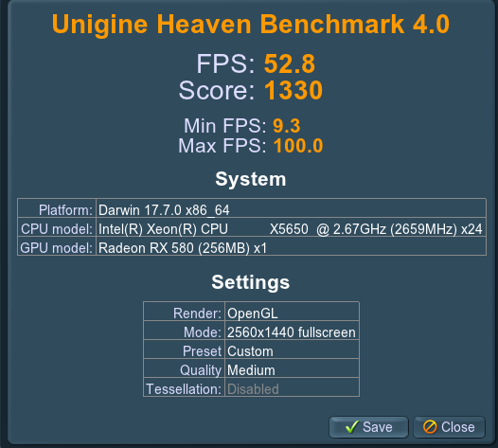This screenshot has width=498, height=448.
Task: Click the 2560x1440 fullscreen value
Action: pyautogui.click(x=292, y=331)
